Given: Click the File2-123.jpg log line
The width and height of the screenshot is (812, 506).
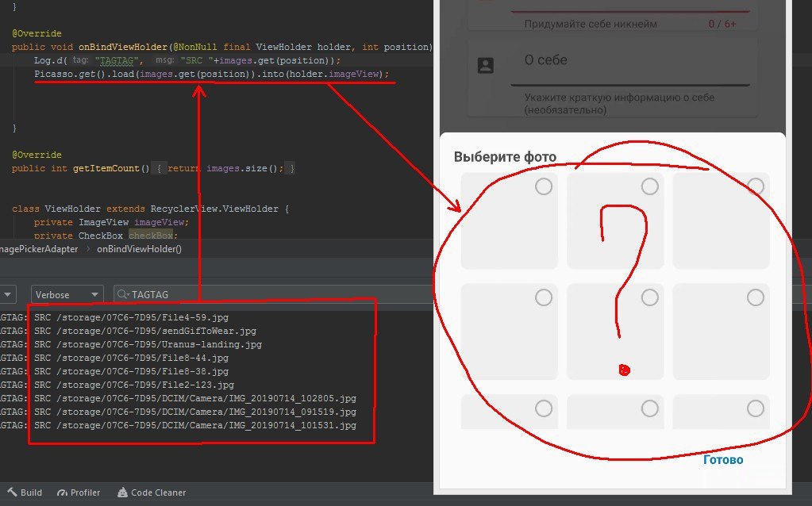Looking at the screenshot, I should [117, 385].
